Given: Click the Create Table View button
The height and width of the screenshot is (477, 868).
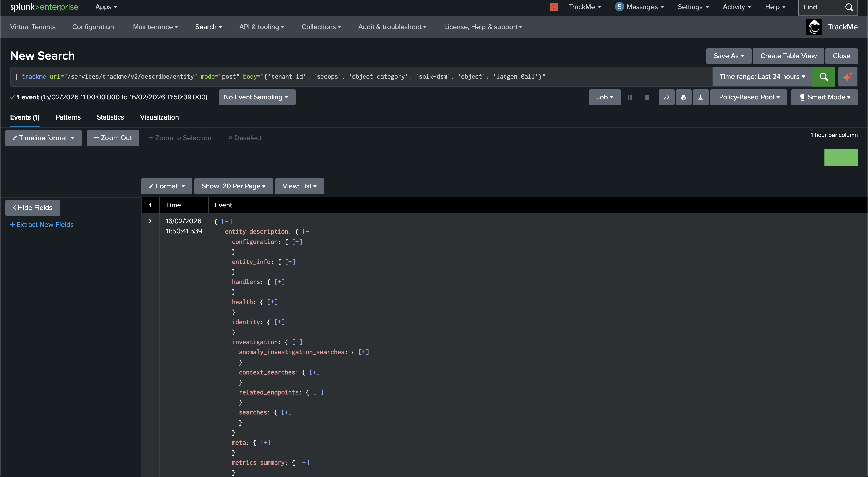Looking at the screenshot, I should (x=788, y=56).
